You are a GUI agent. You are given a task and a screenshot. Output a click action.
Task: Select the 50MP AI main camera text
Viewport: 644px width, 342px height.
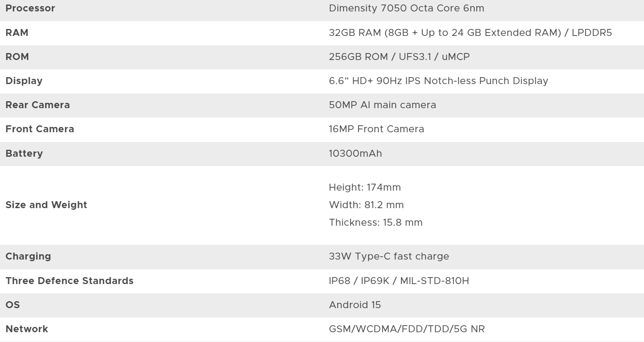[382, 105]
